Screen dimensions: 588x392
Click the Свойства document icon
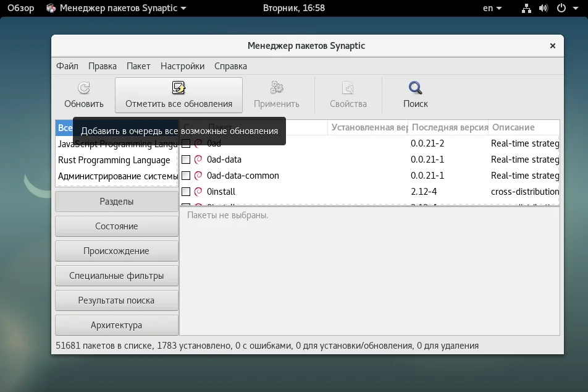point(348,88)
